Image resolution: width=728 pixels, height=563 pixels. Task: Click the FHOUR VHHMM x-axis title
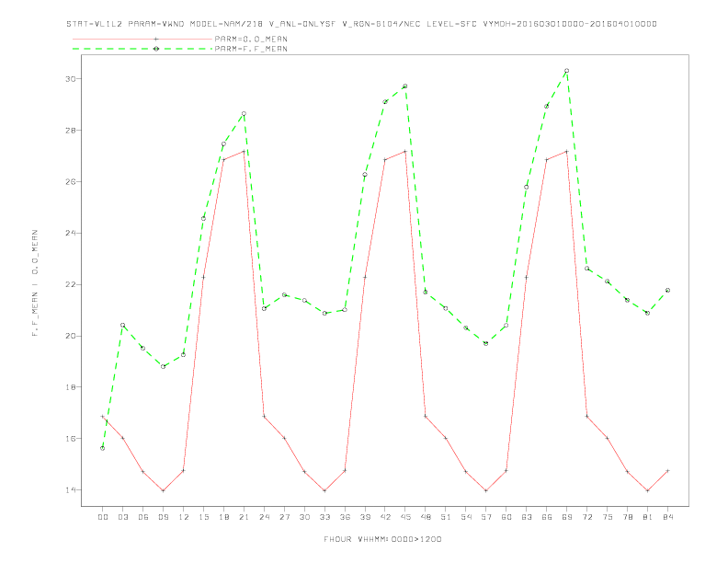(382, 539)
